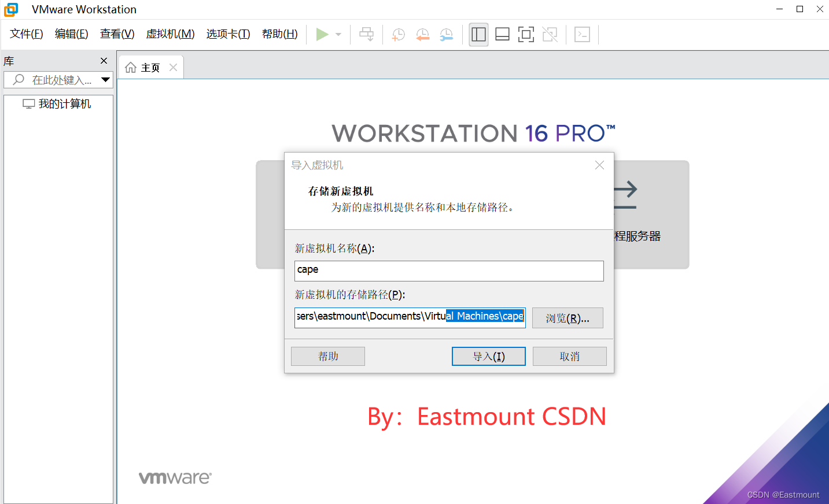
Task: Close the 导入虚拟机 dialog
Action: (600, 165)
